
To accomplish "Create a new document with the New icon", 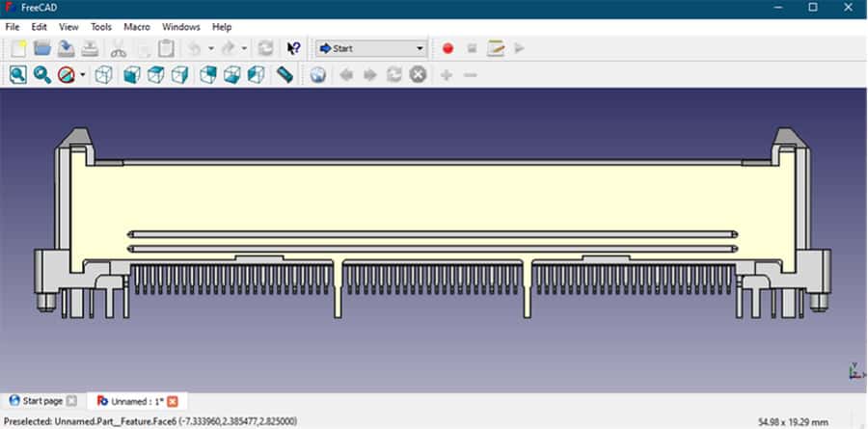I will (18, 49).
